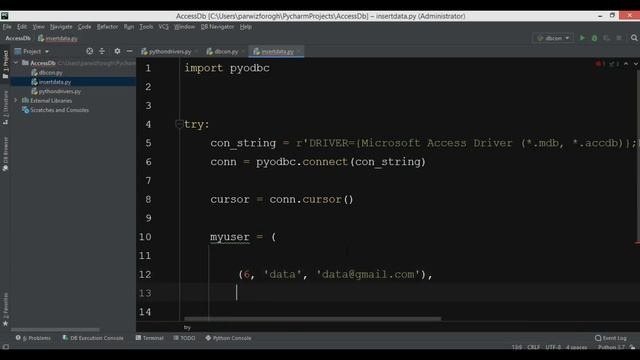This screenshot has width=640, height=360.
Task: Open the Python Console
Action: point(228,338)
